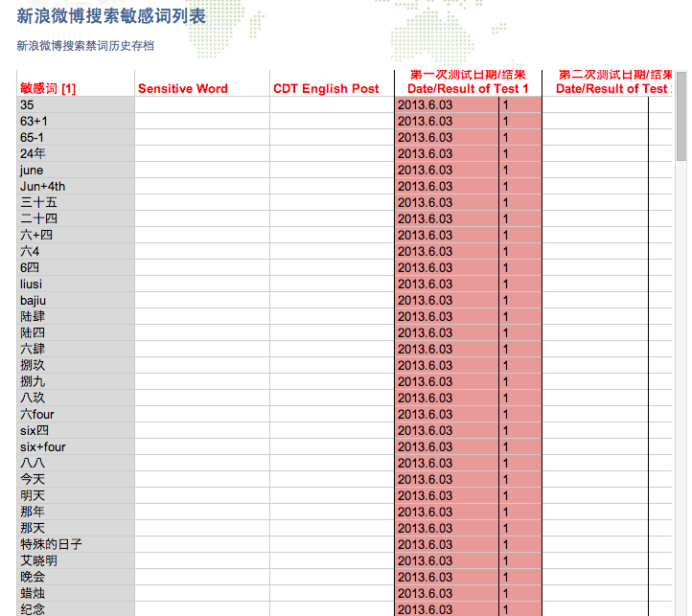The image size is (692, 616).
Task: Select the cell containing 捌九
Action: coord(76,381)
